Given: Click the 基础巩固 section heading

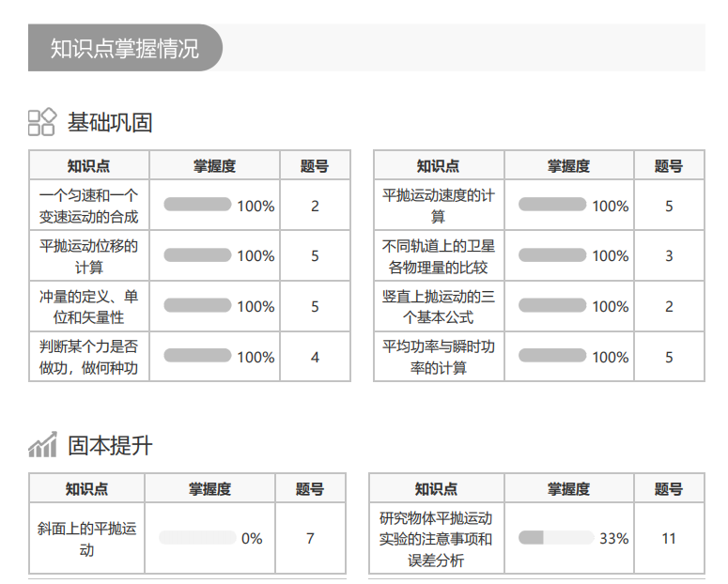Looking at the screenshot, I should (x=110, y=122).
